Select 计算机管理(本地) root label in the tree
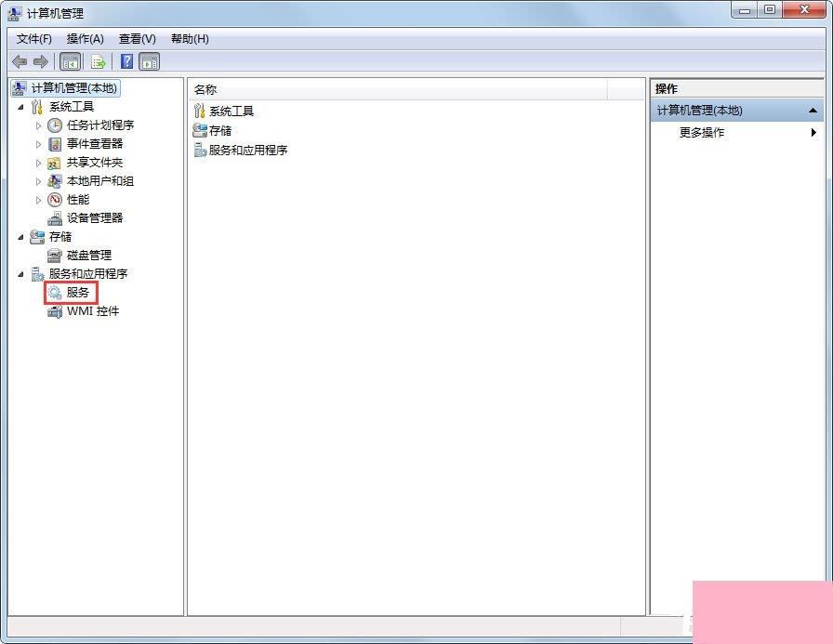Image resolution: width=833 pixels, height=644 pixels. point(74,87)
